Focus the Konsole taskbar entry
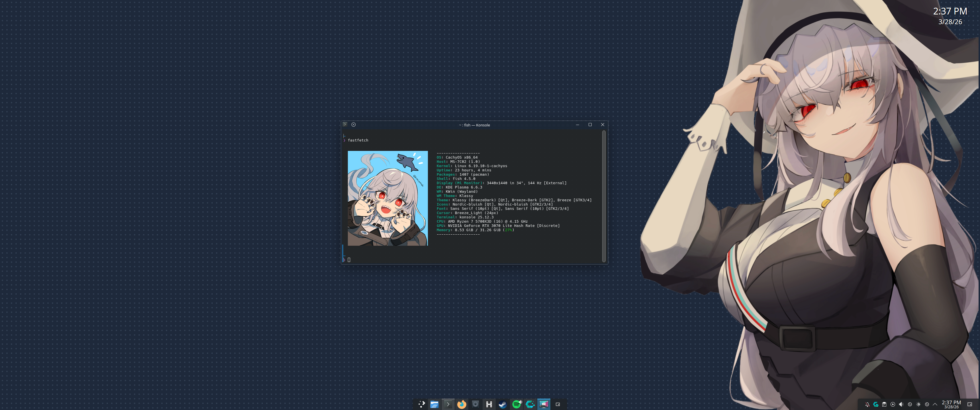 point(448,404)
